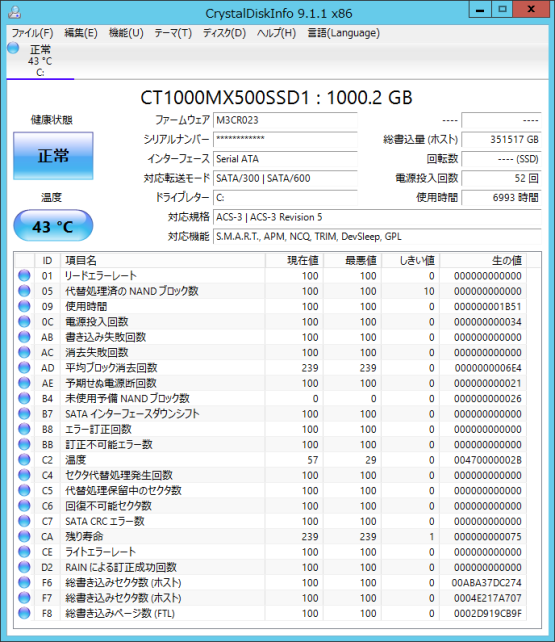Click the disk title CT1000MX500SSD1 : 1000.2 GB

(x=277, y=97)
